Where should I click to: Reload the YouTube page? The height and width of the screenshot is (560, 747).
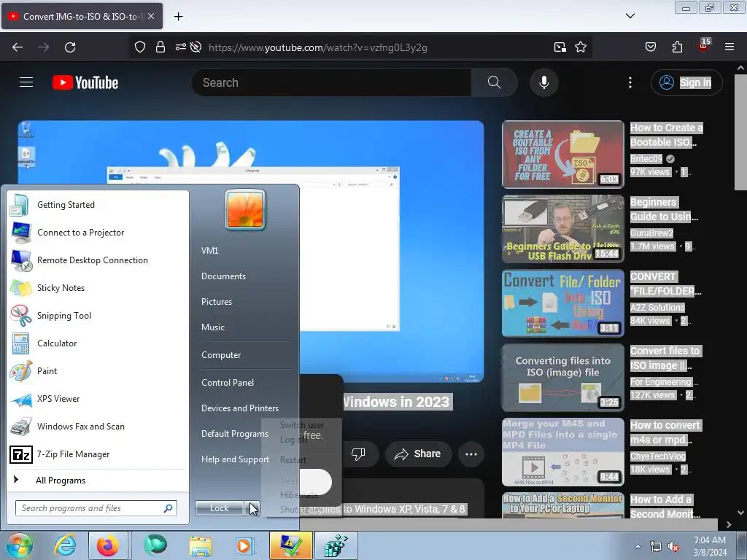(70, 47)
